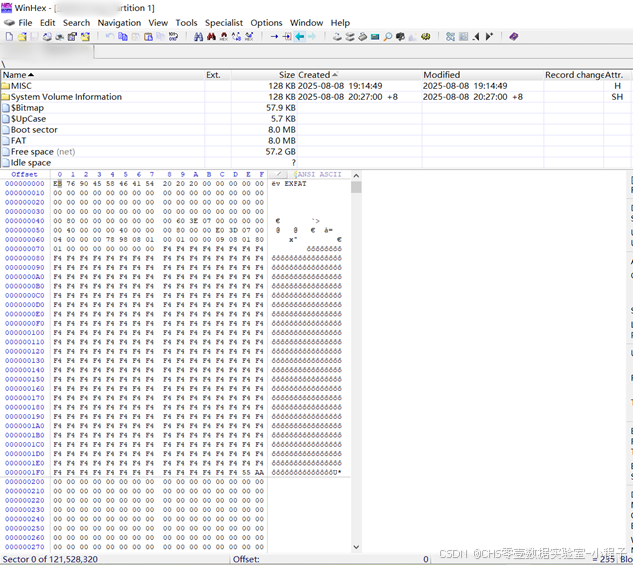Click the Replace Text toolbar icon
Screen dimensions: 633x565
point(237,37)
